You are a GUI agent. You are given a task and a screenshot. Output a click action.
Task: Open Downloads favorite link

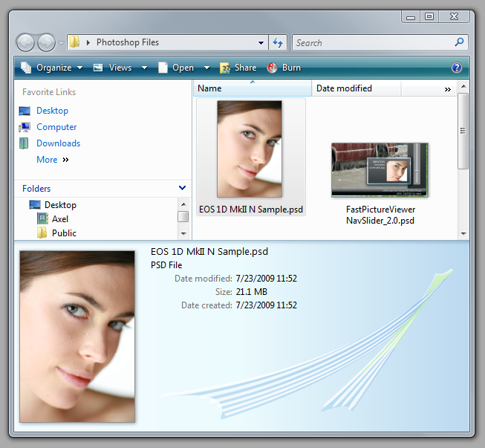click(x=59, y=143)
